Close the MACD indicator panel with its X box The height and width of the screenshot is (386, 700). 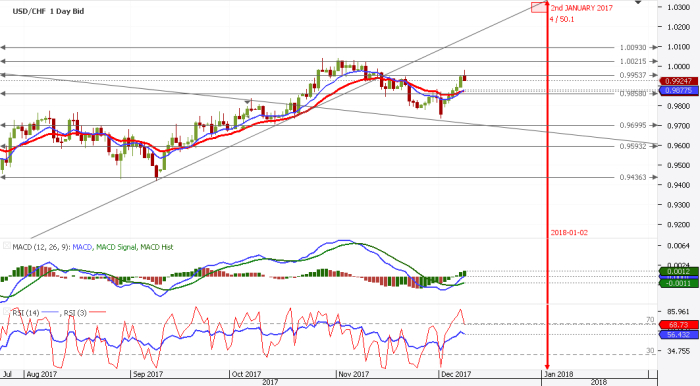[x=7, y=245]
